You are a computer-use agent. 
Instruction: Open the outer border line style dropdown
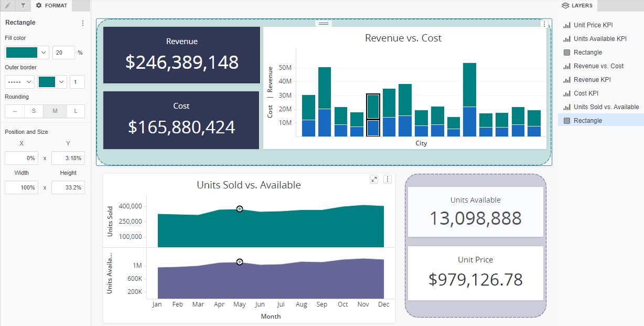coord(19,82)
